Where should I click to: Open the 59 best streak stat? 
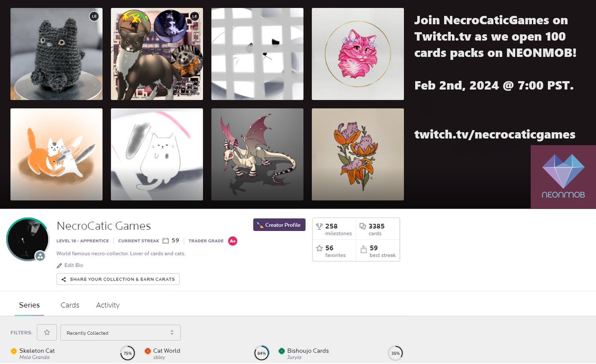coord(377,251)
